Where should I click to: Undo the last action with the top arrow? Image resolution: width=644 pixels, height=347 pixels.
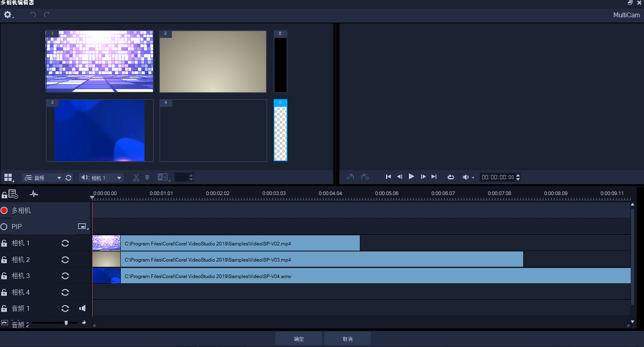click(x=33, y=15)
